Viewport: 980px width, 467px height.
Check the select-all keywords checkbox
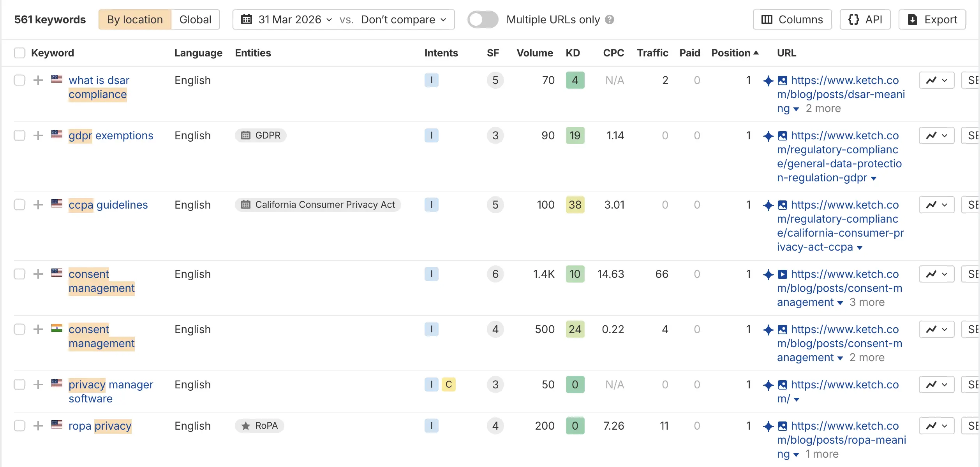19,53
